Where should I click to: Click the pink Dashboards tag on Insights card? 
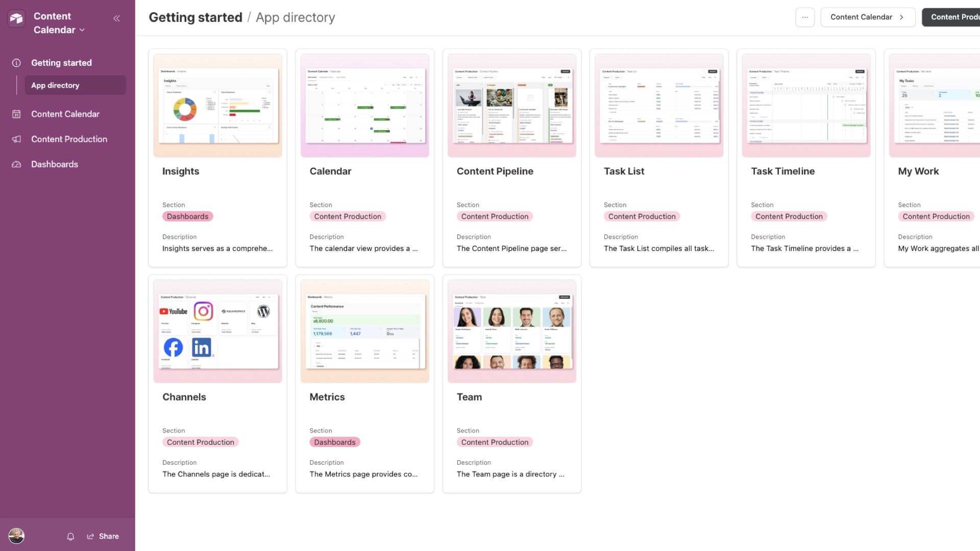coord(187,216)
